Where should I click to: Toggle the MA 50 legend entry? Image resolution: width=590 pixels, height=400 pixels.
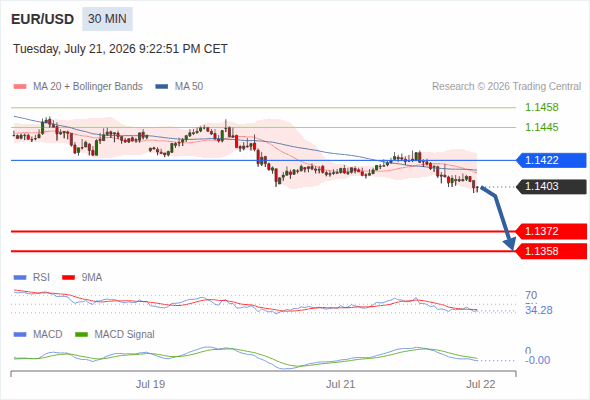pos(179,87)
